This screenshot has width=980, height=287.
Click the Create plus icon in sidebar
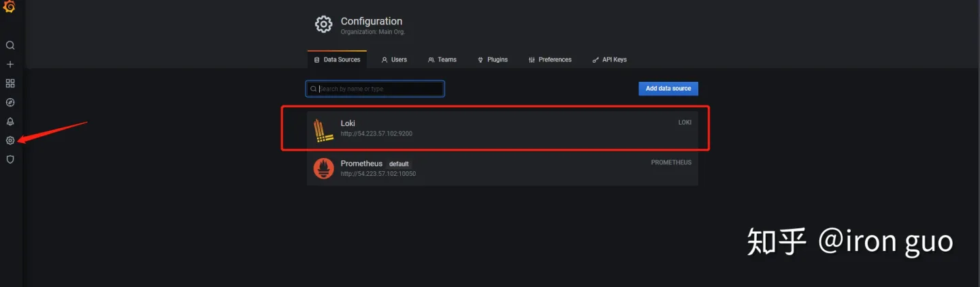(10, 65)
